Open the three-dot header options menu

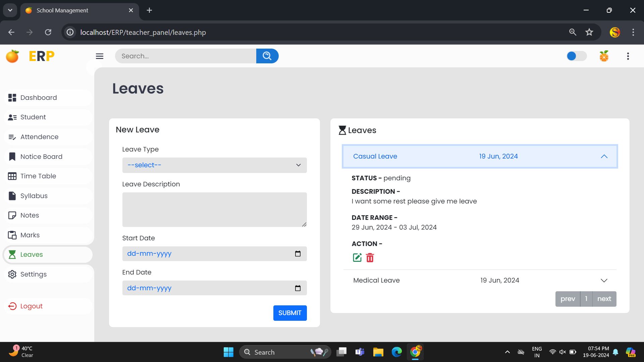pos(628,56)
